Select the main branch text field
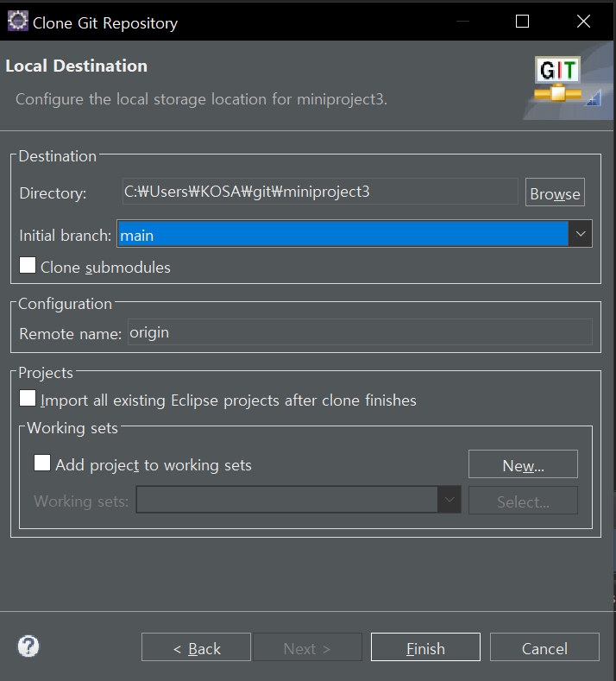The image size is (616, 681). click(343, 234)
